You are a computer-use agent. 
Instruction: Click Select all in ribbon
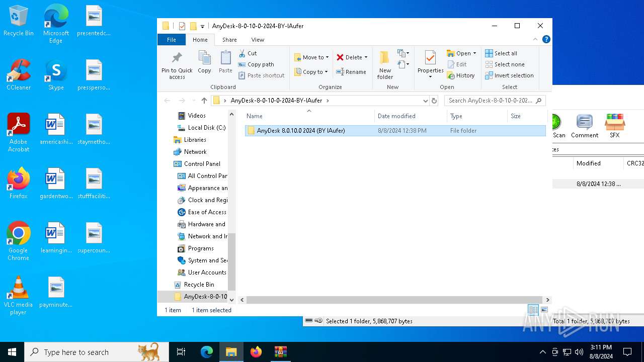tap(501, 53)
